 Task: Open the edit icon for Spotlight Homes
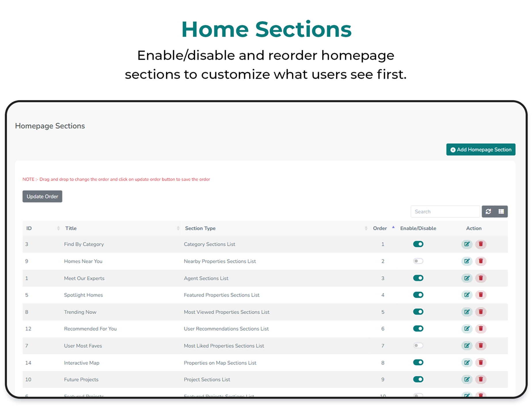[467, 295]
